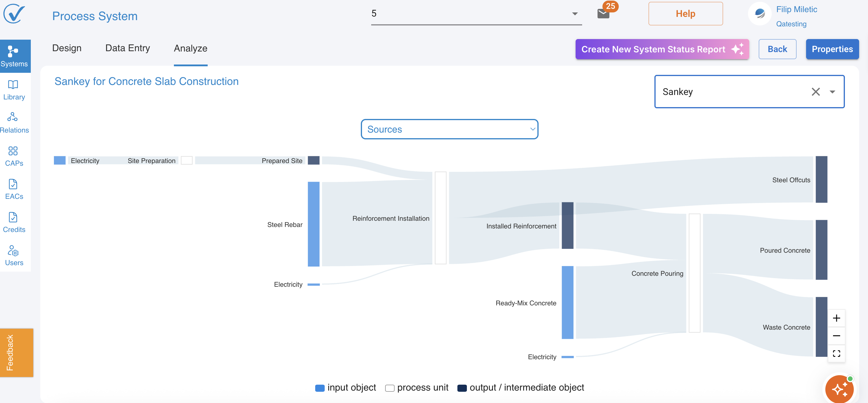Open the Credits sidebar page
868x403 pixels.
click(14, 223)
